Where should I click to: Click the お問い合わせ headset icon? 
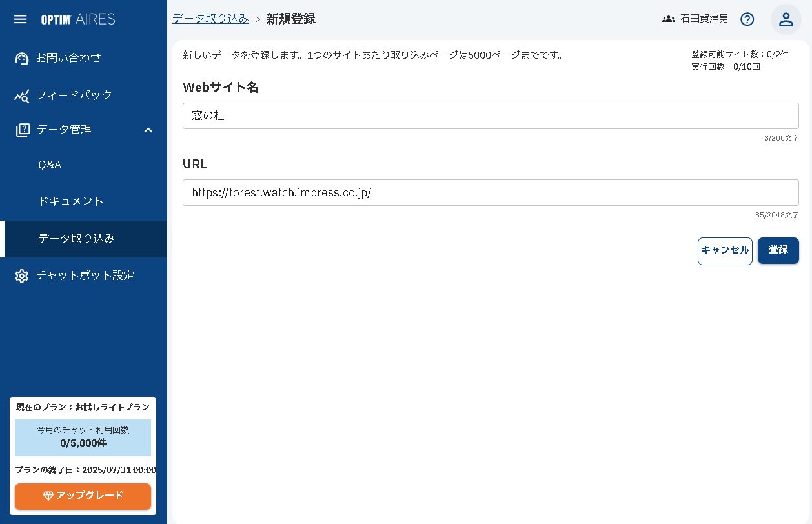[21, 57]
